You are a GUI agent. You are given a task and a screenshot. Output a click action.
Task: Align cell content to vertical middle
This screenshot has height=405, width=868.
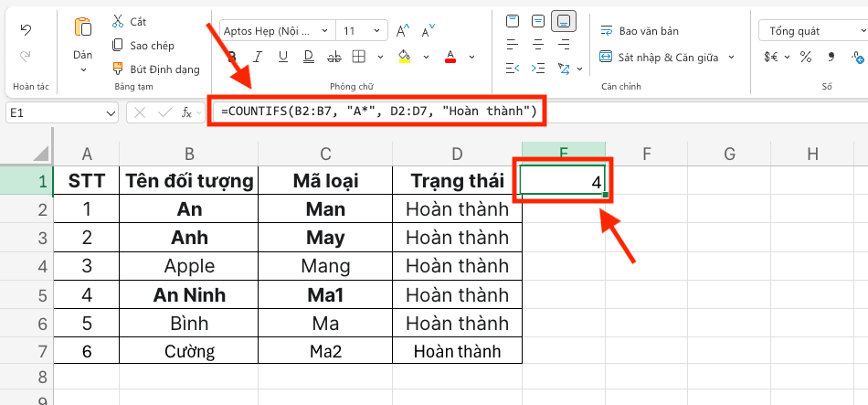[x=538, y=21]
